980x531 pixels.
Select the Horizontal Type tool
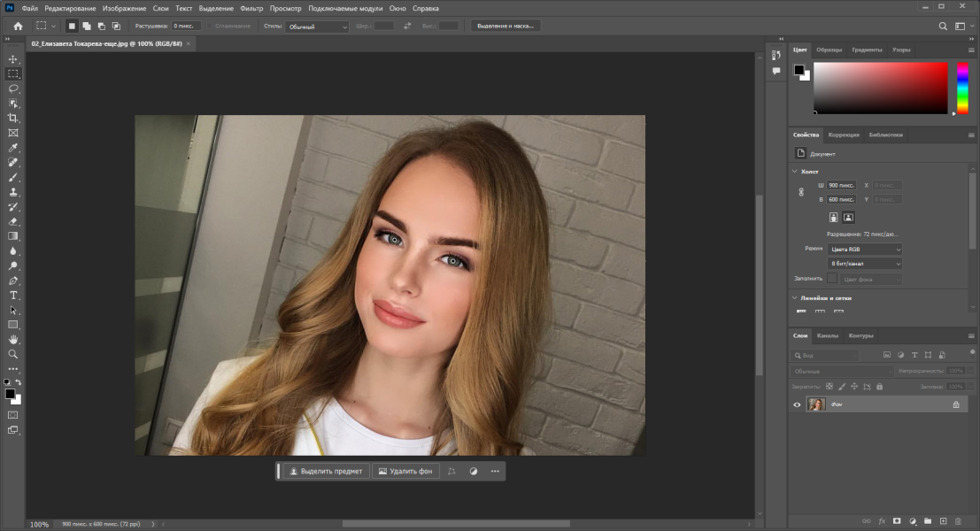click(13, 296)
